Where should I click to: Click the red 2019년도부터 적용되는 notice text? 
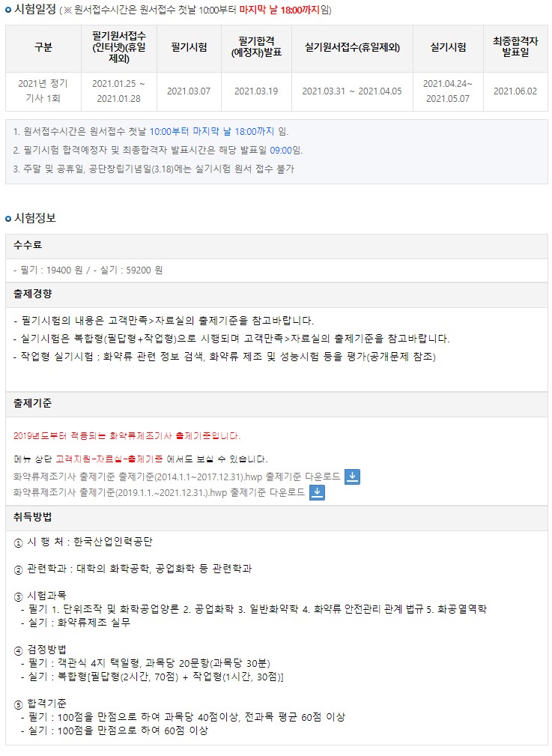click(x=127, y=435)
